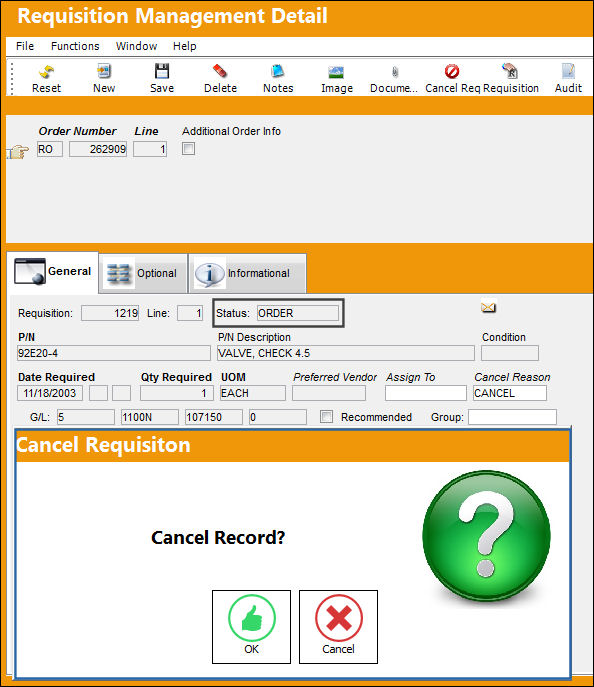Click the Preferred Vendor field
Viewport: 594px width, 687px height.
click(329, 393)
